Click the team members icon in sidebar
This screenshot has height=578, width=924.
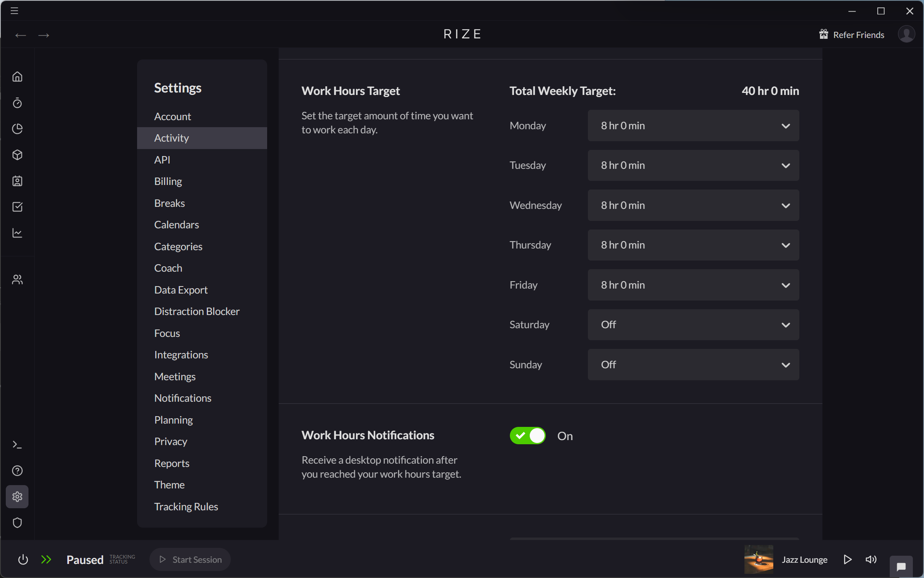(17, 279)
